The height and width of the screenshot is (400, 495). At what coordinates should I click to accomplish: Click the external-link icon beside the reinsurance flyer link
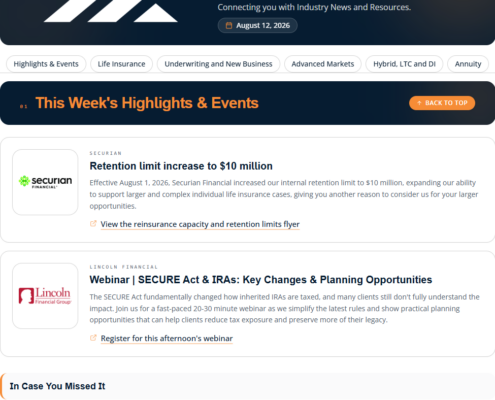(93, 224)
